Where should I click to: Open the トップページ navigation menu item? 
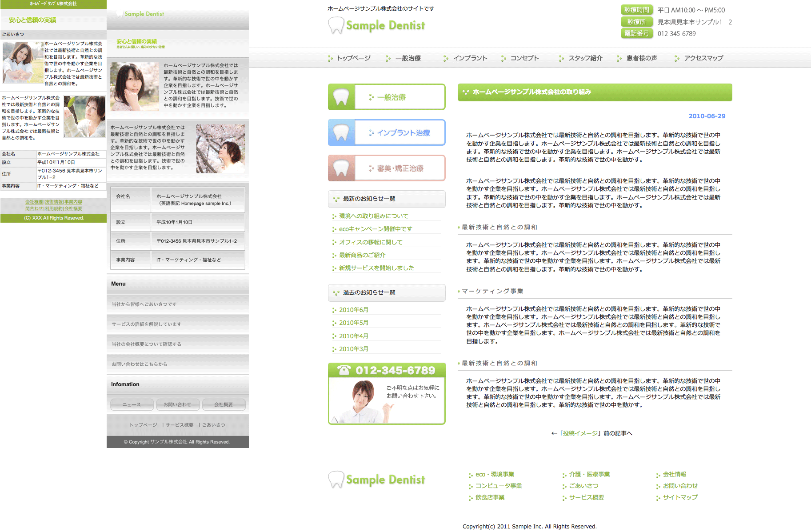(353, 58)
